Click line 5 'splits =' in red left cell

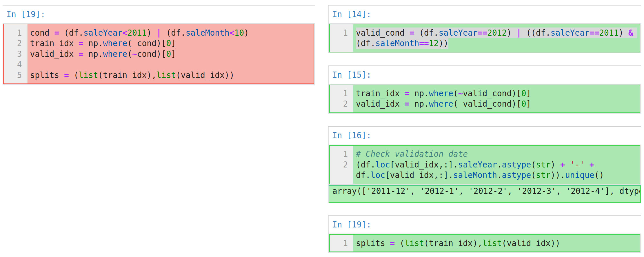(x=132, y=75)
